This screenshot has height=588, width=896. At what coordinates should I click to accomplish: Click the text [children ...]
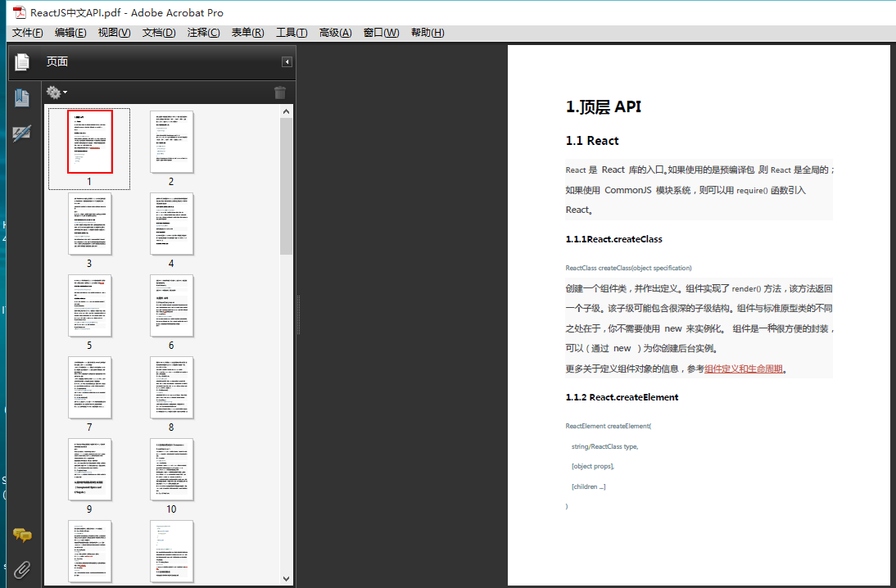point(588,486)
